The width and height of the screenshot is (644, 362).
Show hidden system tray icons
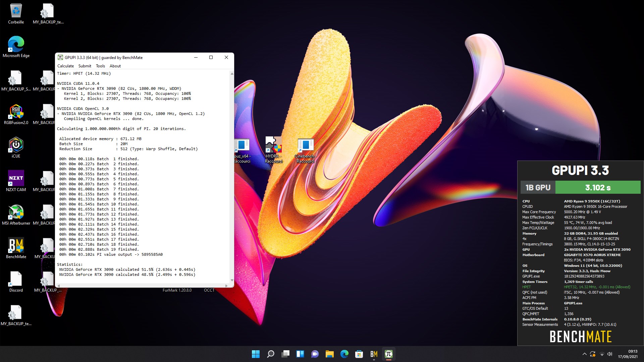(584, 354)
